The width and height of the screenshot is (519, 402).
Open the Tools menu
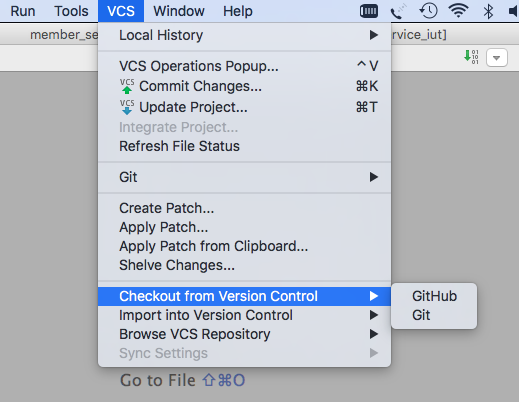tap(71, 11)
